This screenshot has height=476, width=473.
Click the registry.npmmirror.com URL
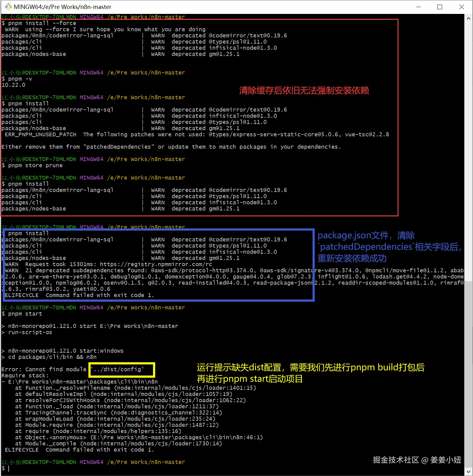(156, 264)
